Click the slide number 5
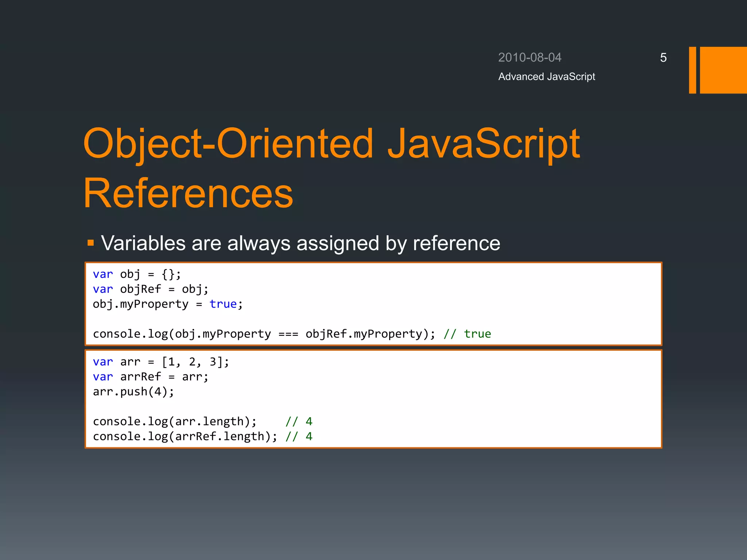 click(663, 58)
